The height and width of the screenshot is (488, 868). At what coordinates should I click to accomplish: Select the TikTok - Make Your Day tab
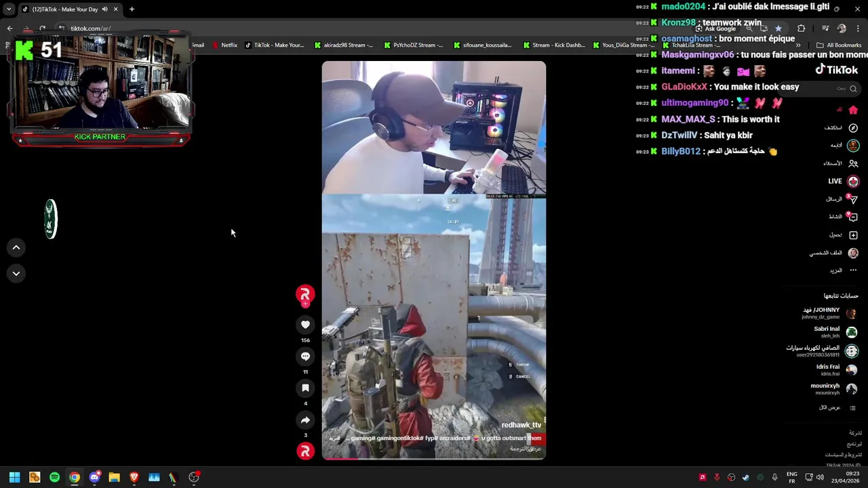[69, 9]
